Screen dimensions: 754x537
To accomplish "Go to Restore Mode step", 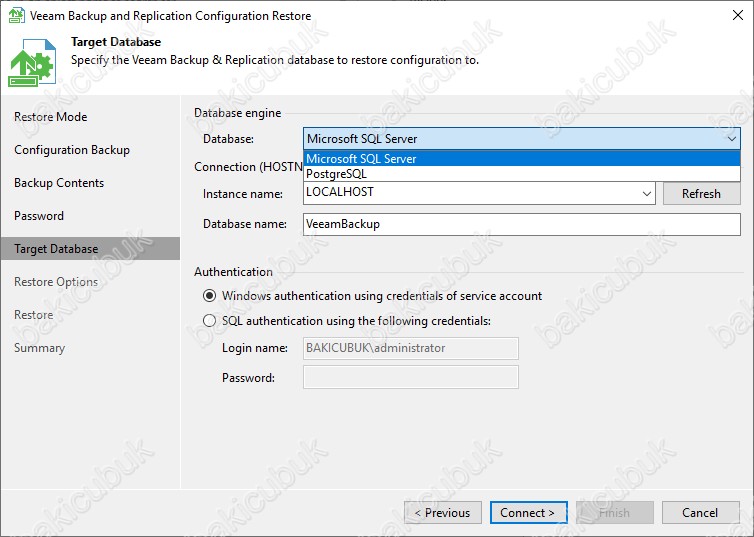I will pyautogui.click(x=50, y=117).
